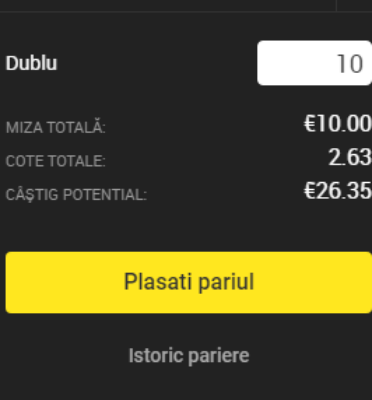
Task: Place the double bet using the yellow button
Action: point(189,282)
